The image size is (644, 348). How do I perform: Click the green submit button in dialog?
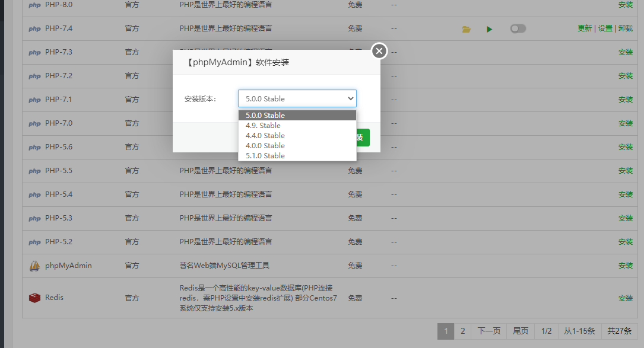pyautogui.click(x=363, y=138)
